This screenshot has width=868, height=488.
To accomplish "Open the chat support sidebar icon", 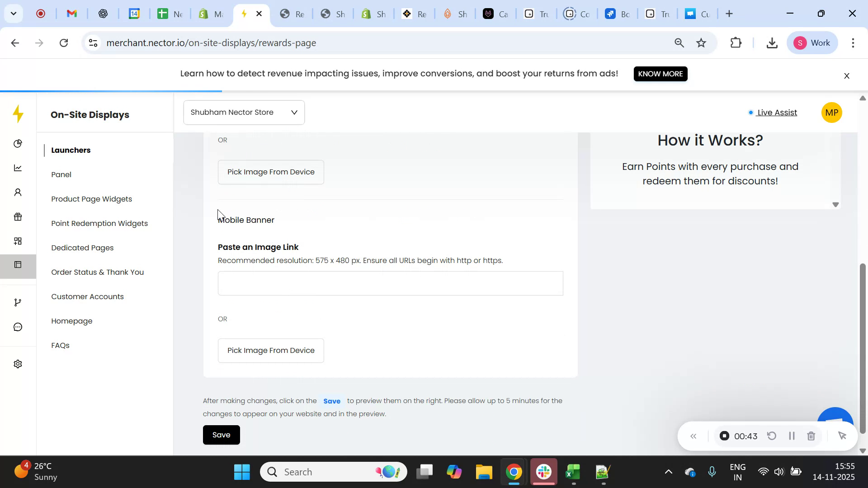I will pos(18,327).
